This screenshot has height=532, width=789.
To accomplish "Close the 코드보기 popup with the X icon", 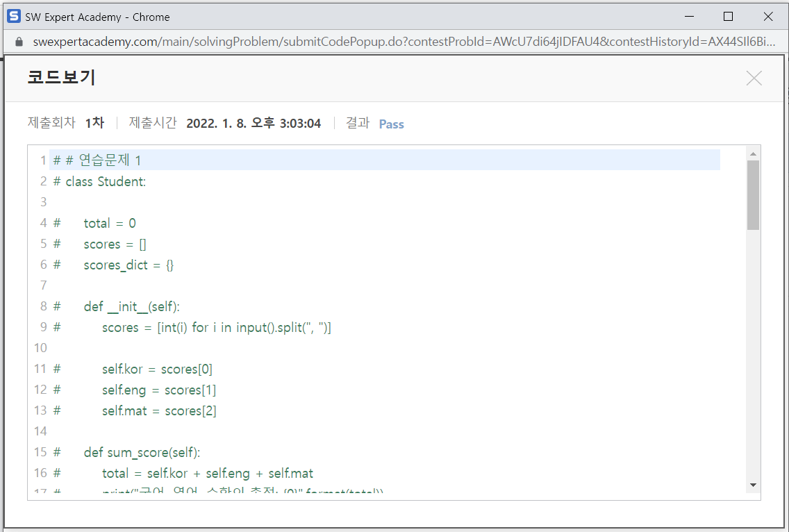I will pyautogui.click(x=754, y=78).
